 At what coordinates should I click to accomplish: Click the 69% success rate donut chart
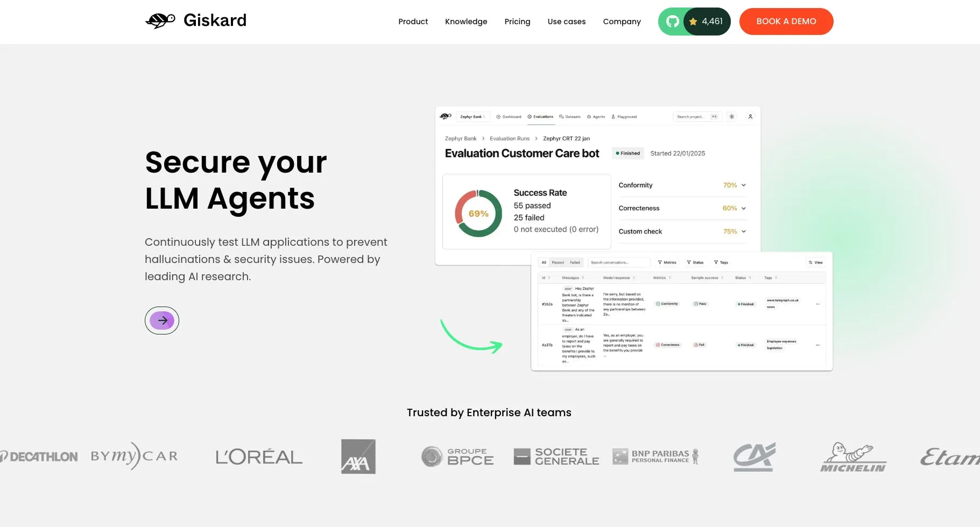(478, 213)
